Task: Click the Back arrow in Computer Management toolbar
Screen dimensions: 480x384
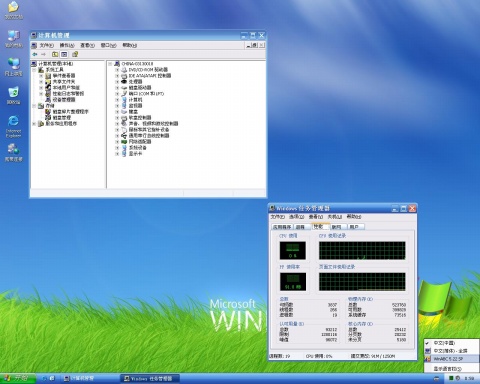Action: (35, 54)
